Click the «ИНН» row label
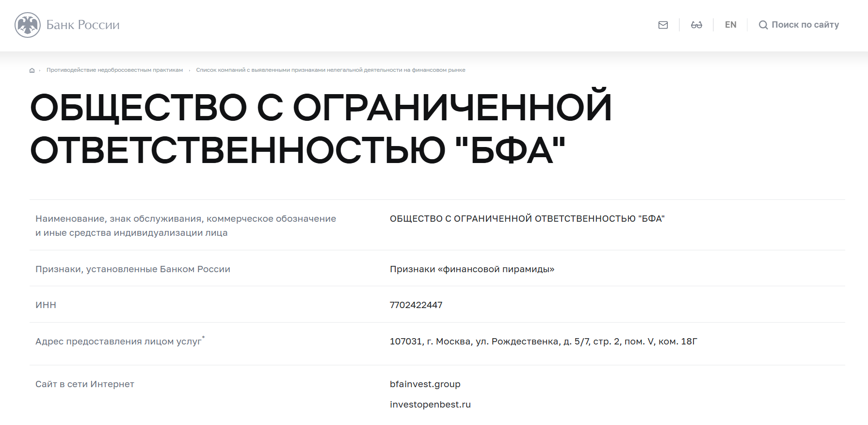 pos(46,305)
